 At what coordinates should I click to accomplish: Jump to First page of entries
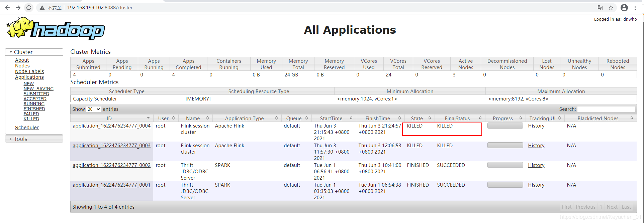[567, 207]
